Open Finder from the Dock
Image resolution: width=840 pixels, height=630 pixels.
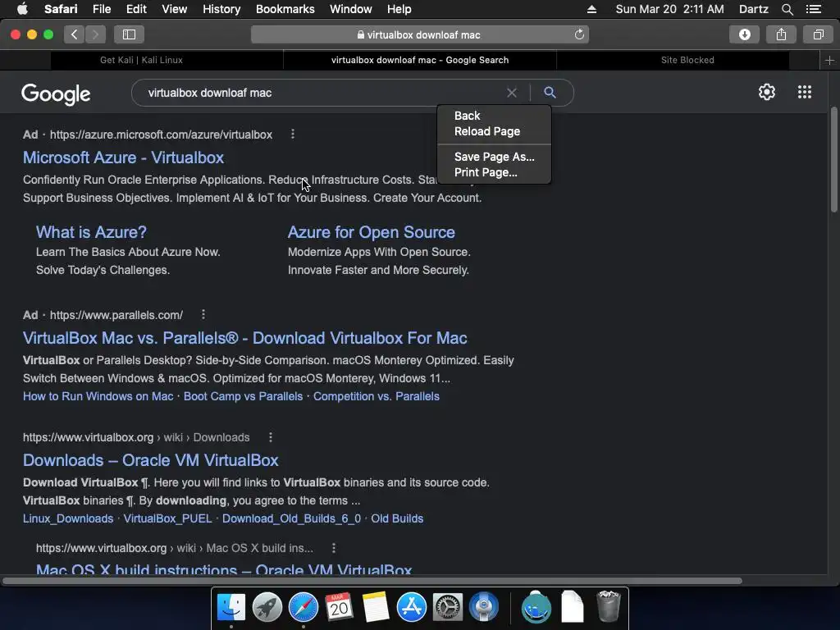pos(231,608)
